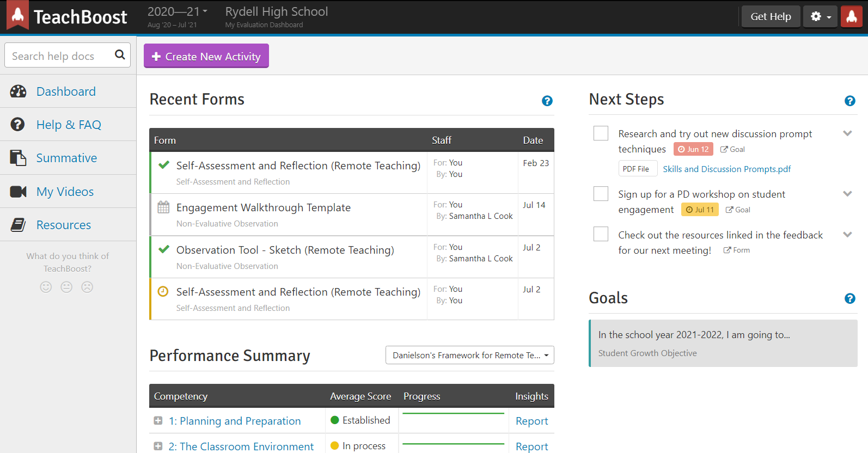Rate TeachBoost with the sad face

(x=87, y=287)
